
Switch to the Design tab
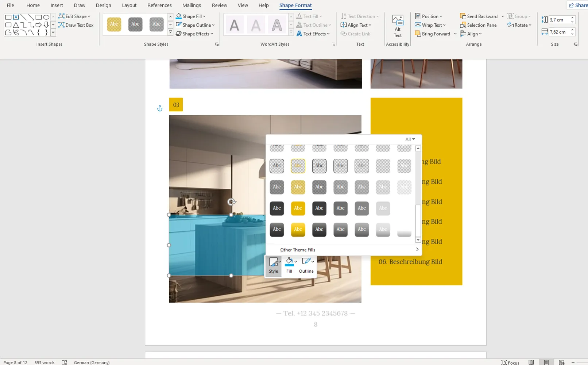[103, 5]
